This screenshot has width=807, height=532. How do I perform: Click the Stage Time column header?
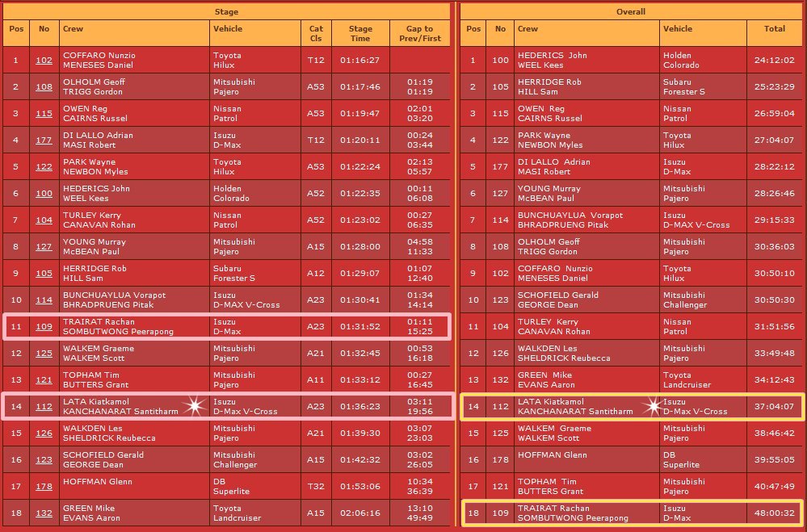[x=360, y=33]
